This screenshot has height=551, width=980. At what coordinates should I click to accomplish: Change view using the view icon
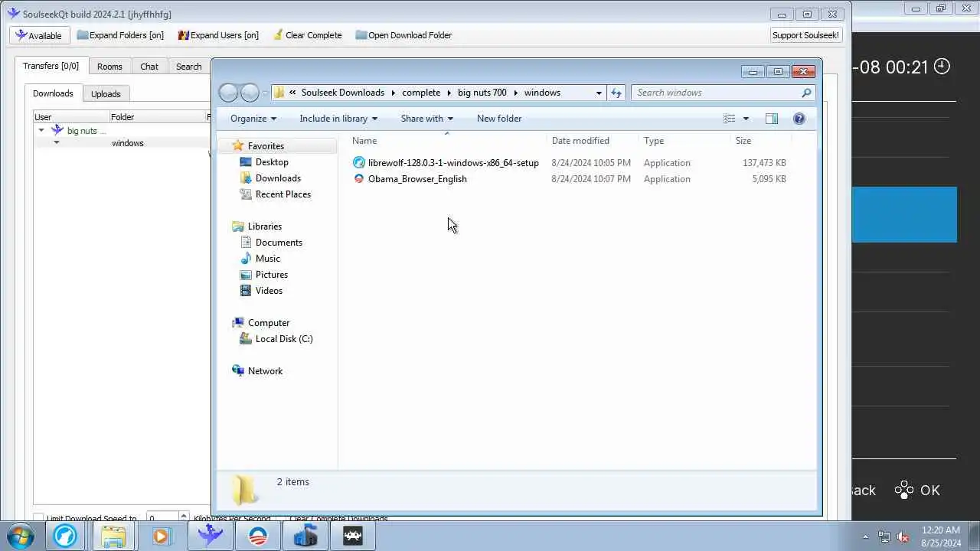730,119
